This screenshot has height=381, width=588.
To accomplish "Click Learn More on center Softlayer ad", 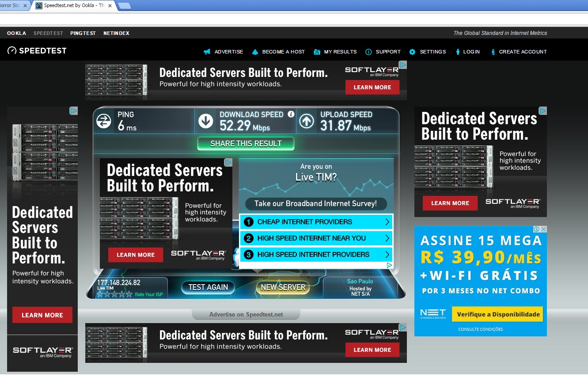I will click(136, 255).
